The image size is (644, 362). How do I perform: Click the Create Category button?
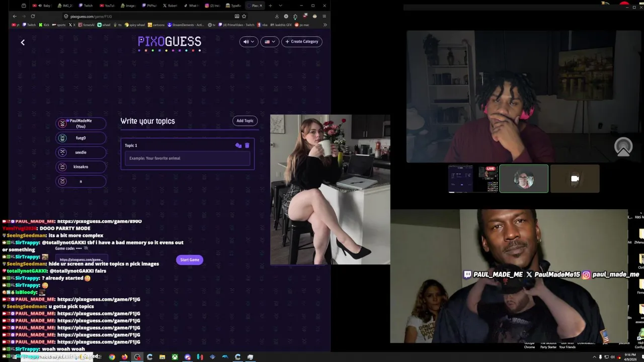[302, 42]
